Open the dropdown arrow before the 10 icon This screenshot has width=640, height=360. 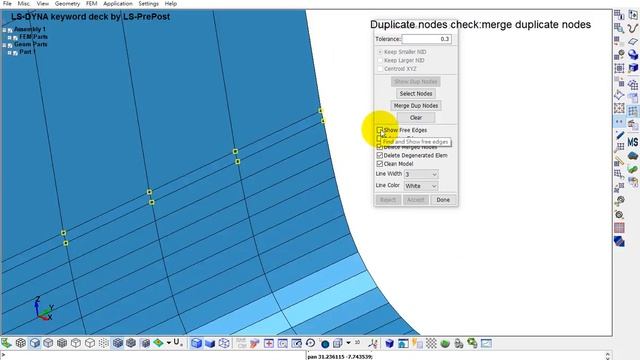[348, 343]
